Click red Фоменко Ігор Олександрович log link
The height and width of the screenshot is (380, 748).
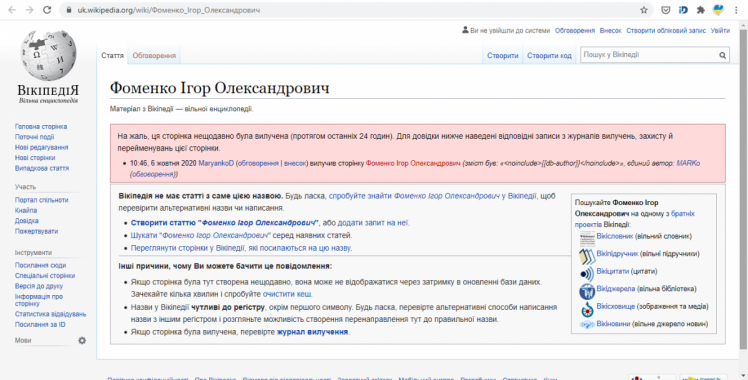click(x=413, y=163)
